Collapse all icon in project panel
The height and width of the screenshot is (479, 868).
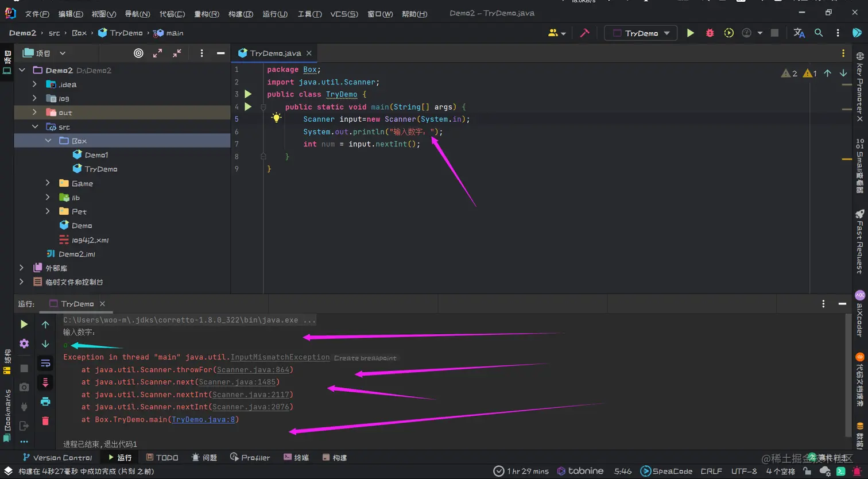177,53
